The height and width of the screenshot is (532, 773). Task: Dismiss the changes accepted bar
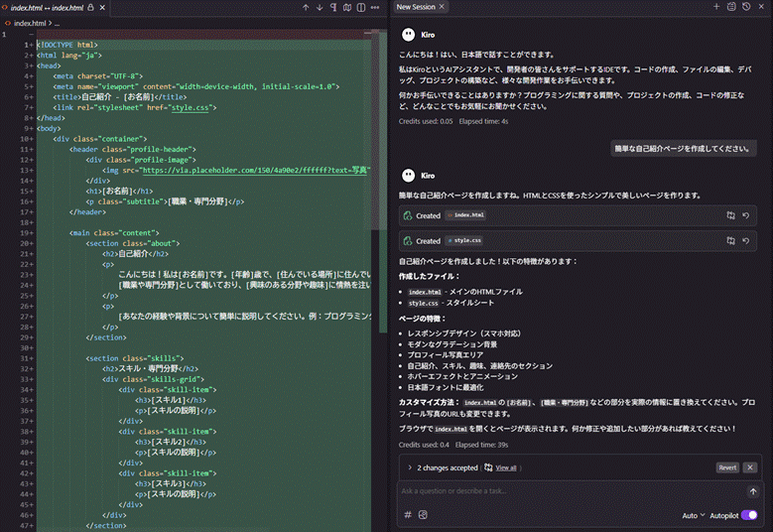[750, 467]
